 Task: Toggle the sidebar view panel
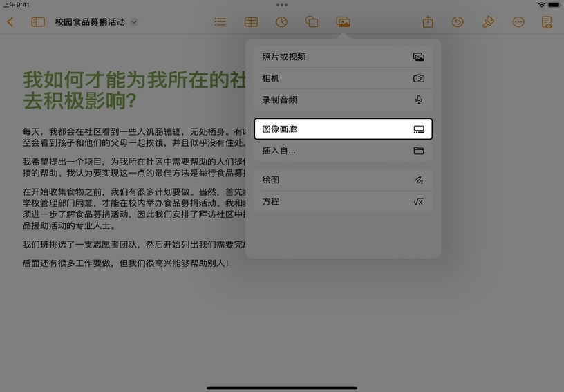pos(38,22)
